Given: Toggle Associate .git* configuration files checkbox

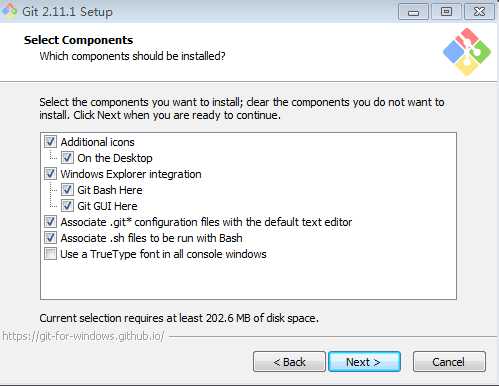Looking at the screenshot, I should (x=50, y=222).
